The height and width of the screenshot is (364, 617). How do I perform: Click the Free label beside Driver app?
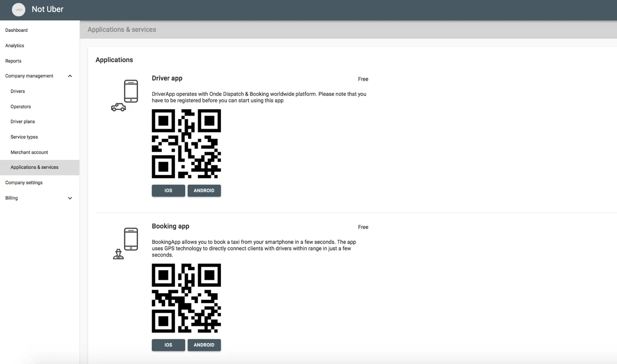363,79
